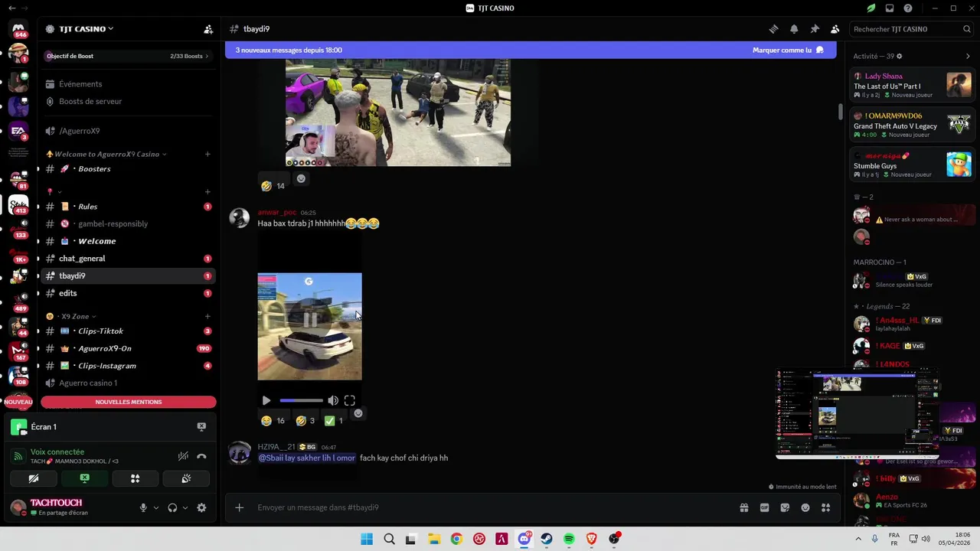
Task: Open the Rules channel
Action: coord(128,207)
